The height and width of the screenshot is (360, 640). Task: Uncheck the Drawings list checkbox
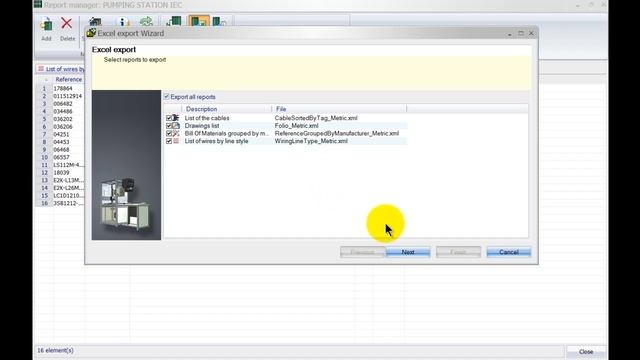[x=169, y=126]
